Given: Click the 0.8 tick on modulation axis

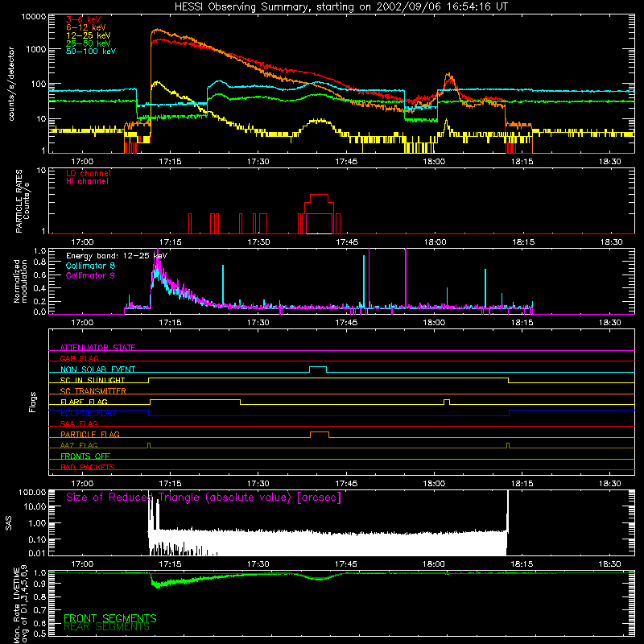Looking at the screenshot, I should [x=39, y=263].
